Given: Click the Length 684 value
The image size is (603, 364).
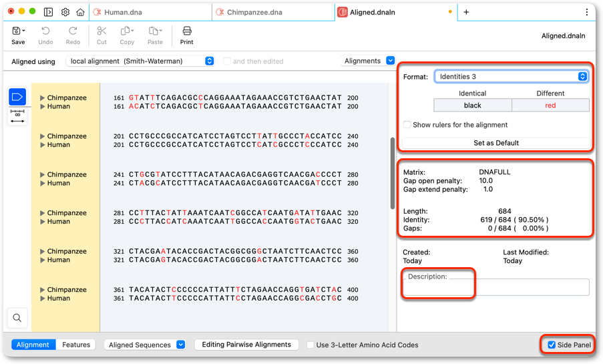Looking at the screenshot, I should (505, 211).
